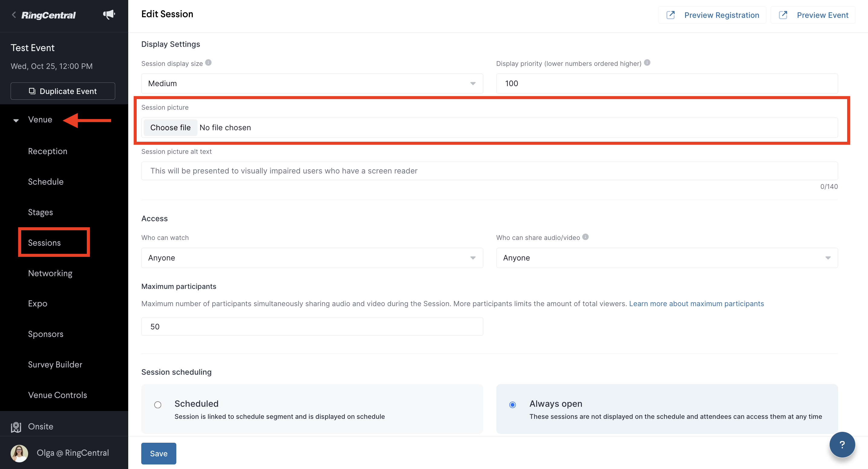This screenshot has height=469, width=868.
Task: Click the Venue menu label
Action: click(x=40, y=120)
